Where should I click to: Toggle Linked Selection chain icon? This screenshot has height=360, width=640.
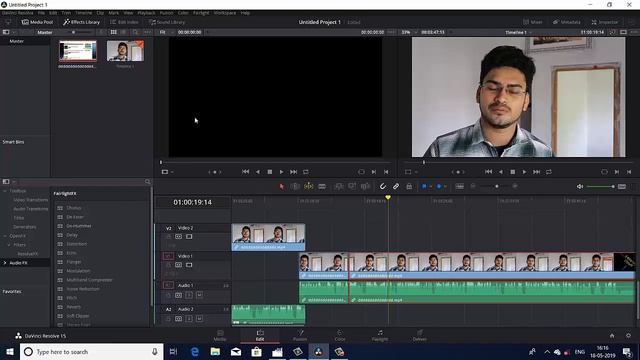pos(396,187)
